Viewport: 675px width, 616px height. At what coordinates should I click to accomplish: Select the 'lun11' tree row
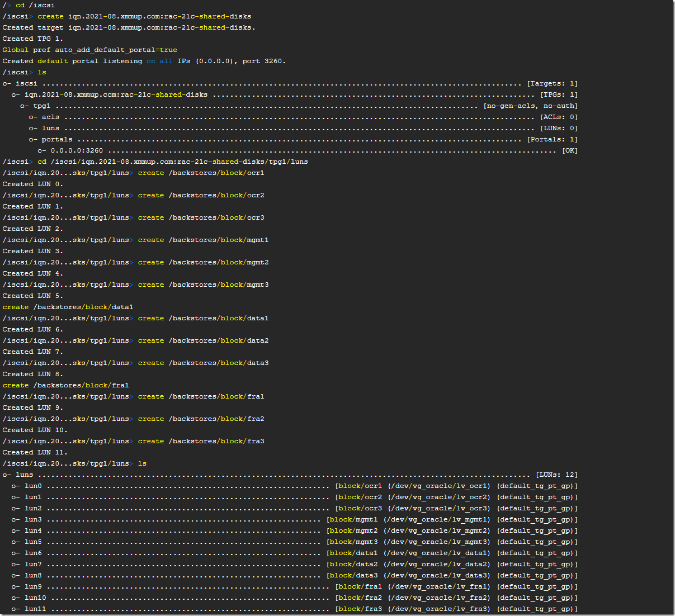pos(294,609)
